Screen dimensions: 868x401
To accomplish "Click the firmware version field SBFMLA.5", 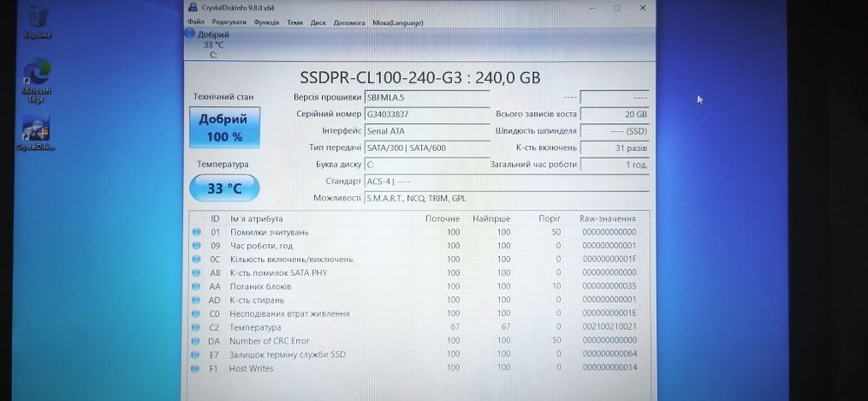I will [427, 97].
